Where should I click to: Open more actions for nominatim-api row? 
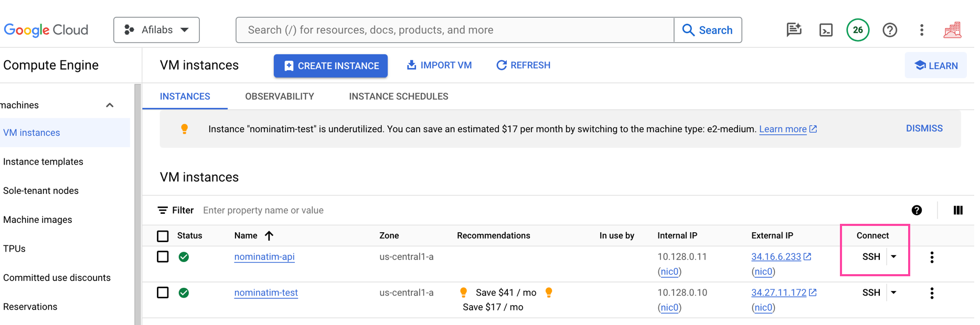[932, 257]
